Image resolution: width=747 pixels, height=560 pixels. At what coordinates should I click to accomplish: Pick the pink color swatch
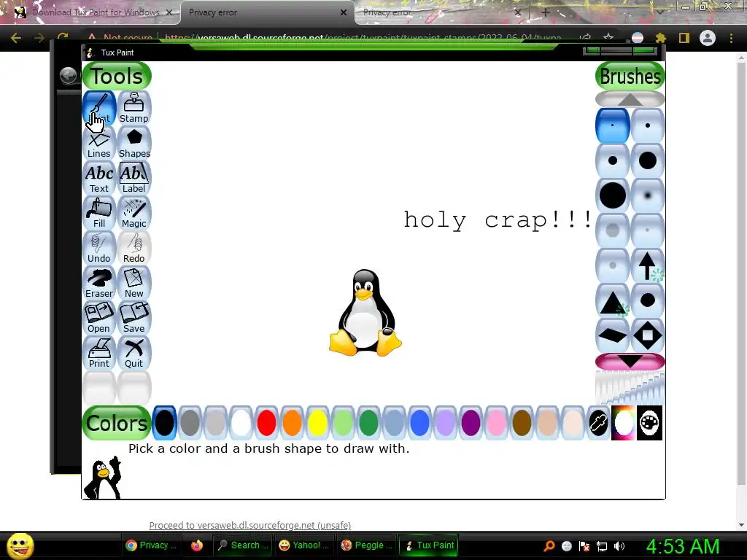point(496,423)
